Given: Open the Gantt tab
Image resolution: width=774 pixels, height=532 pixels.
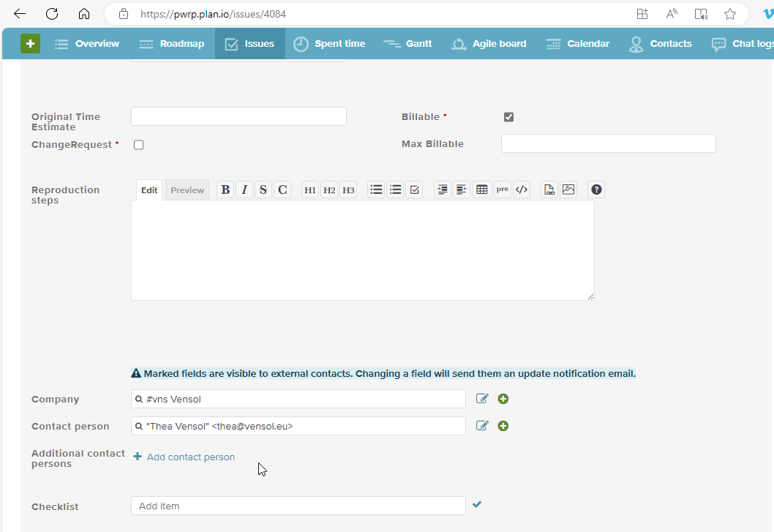Looking at the screenshot, I should (x=407, y=43).
